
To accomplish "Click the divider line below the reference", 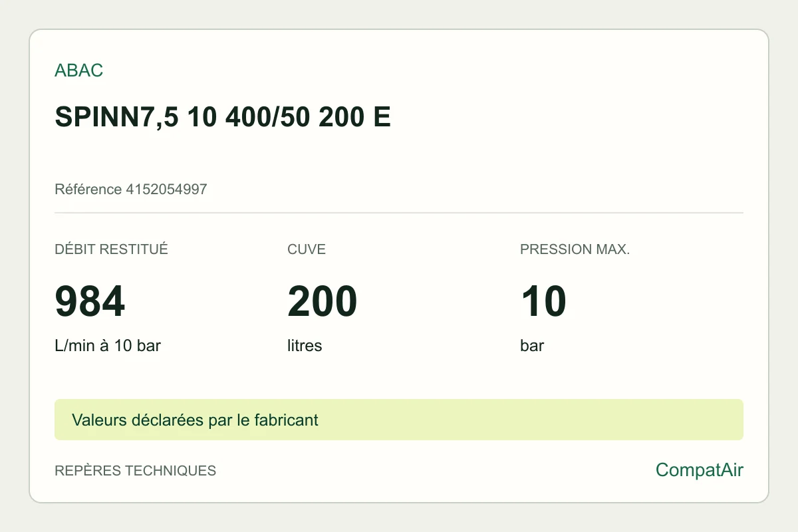I will [399, 213].
